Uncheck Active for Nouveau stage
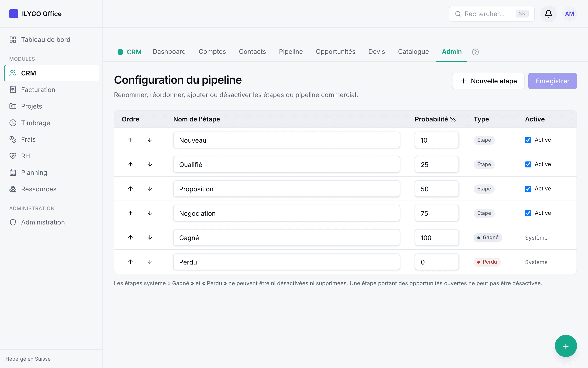Screen dimensions: 588x368 pos(528,140)
